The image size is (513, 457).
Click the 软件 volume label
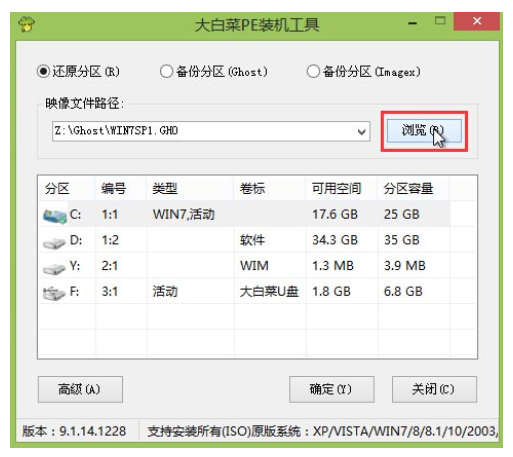[252, 240]
